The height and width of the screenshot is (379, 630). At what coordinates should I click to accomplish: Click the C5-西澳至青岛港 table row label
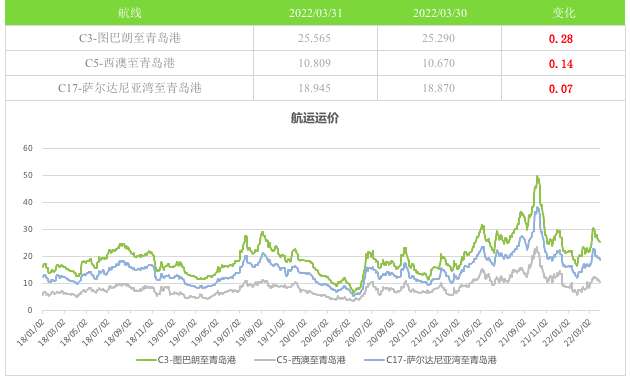click(x=129, y=63)
